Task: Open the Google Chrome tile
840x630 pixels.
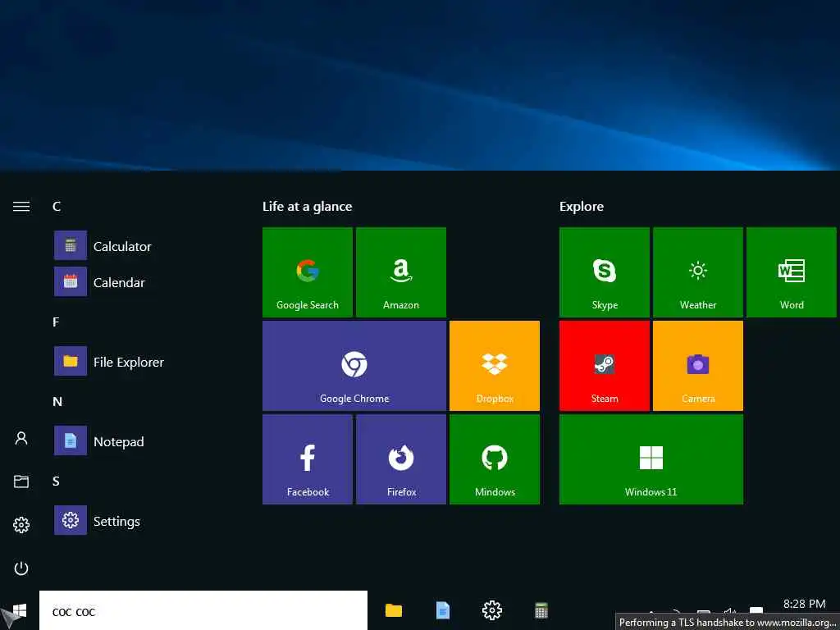Action: click(x=354, y=366)
